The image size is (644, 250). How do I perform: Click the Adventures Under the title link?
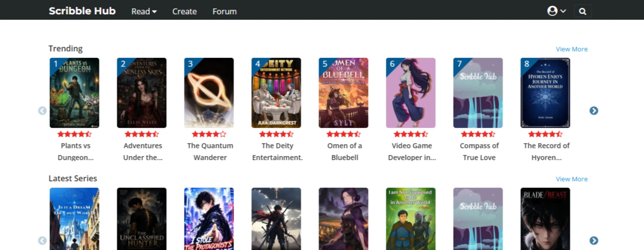pos(143,151)
